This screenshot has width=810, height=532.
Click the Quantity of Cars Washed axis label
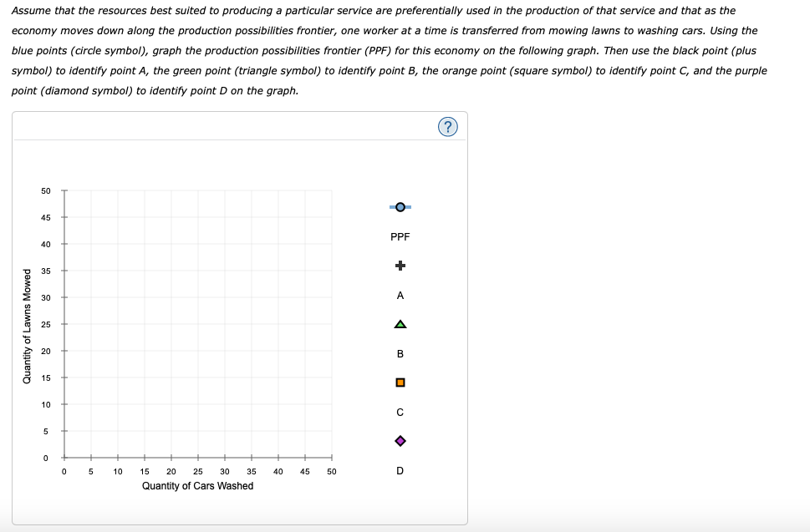coord(197,485)
